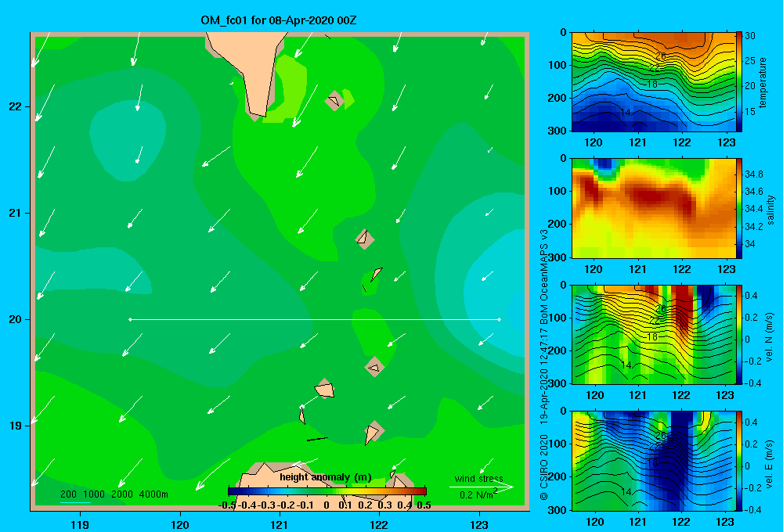Click the white transect line at latitude 20

coord(315,319)
